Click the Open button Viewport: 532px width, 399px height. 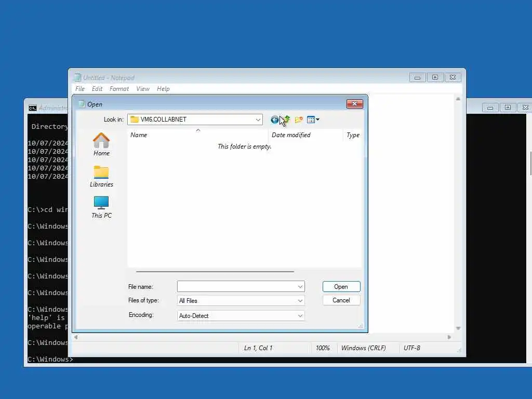(x=341, y=287)
